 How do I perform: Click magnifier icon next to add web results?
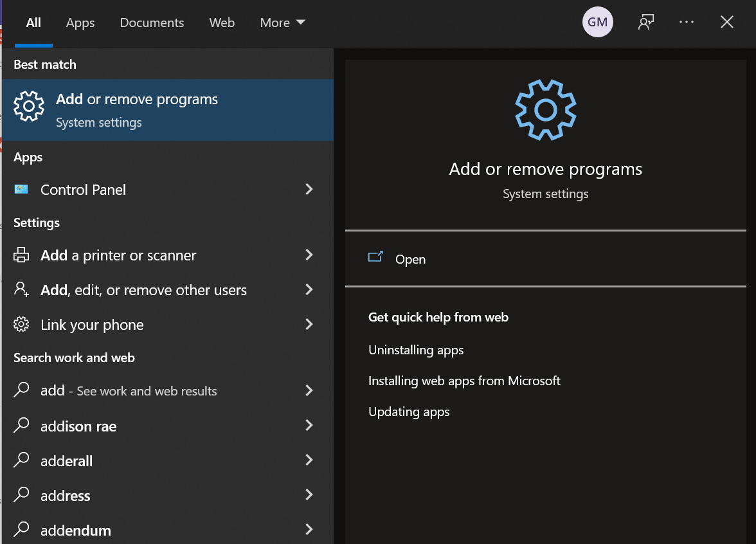[21, 390]
